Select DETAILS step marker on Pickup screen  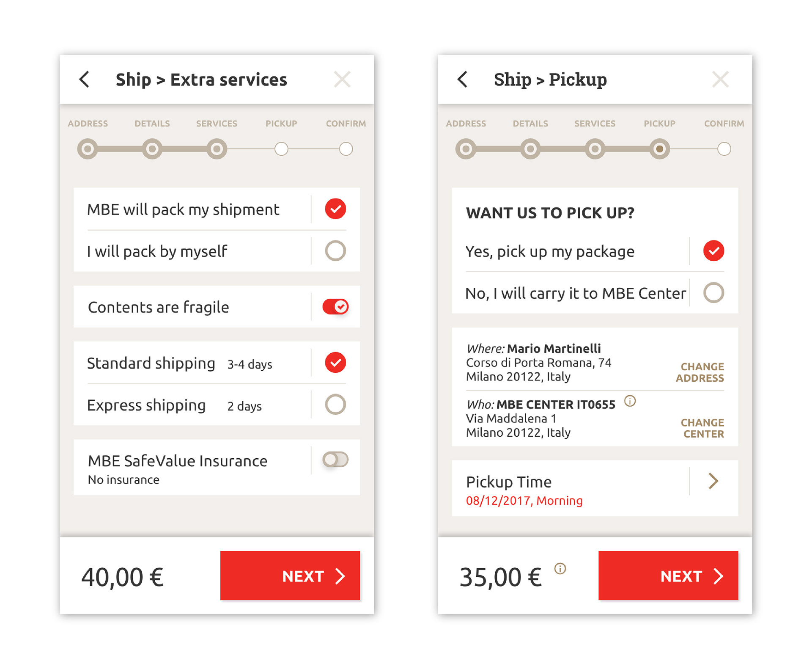[530, 149]
